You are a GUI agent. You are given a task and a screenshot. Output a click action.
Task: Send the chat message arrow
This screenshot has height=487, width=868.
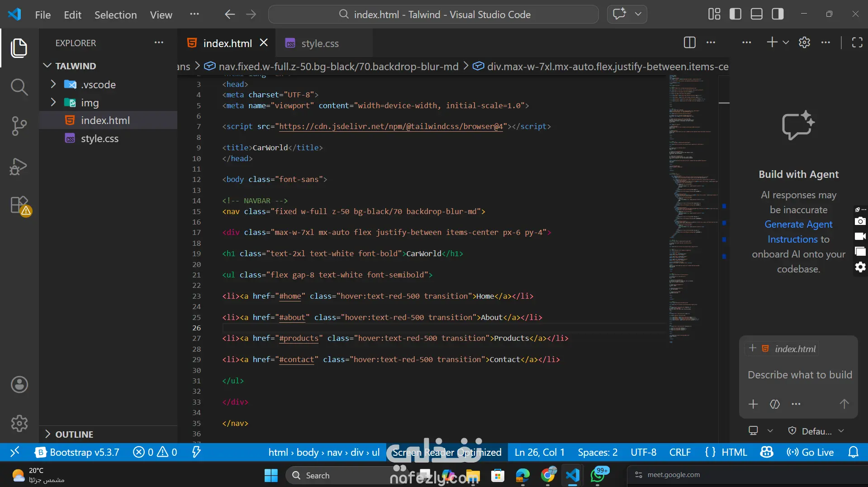pyautogui.click(x=844, y=404)
